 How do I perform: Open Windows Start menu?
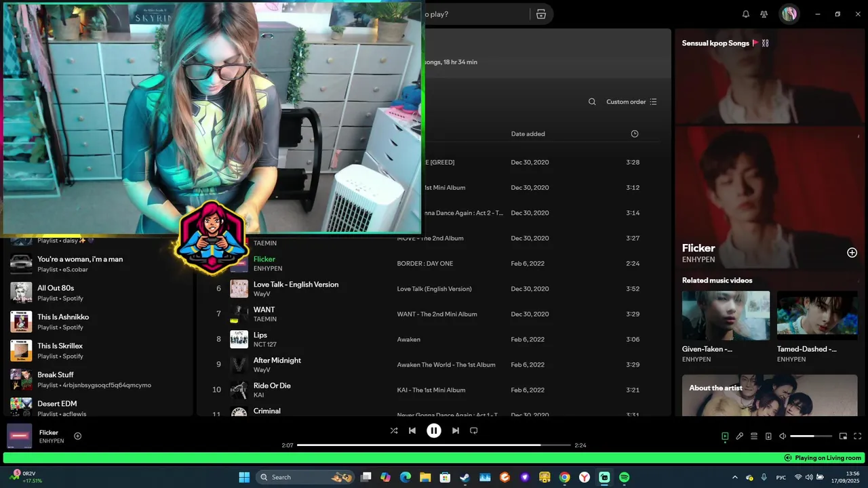click(x=244, y=477)
